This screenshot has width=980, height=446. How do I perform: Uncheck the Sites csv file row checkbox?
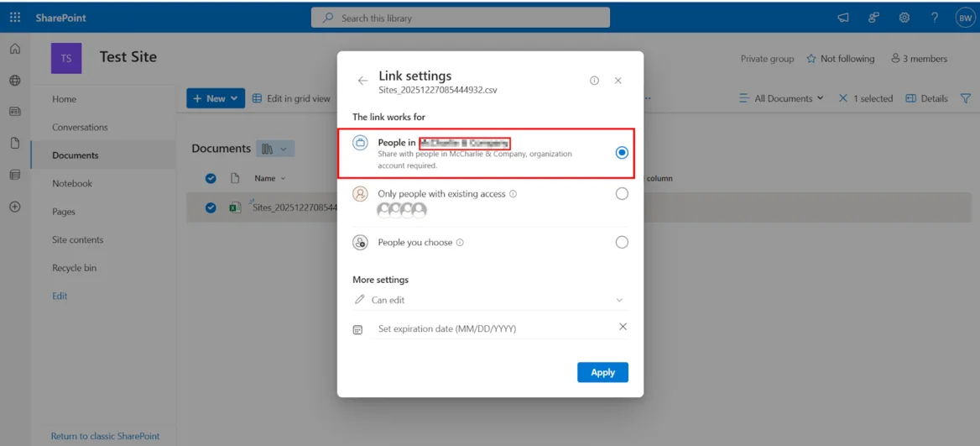[211, 207]
